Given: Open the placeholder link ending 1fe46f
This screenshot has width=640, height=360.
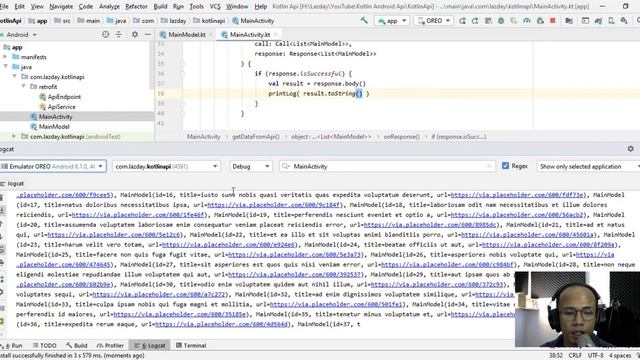Looking at the screenshot, I should [x=138, y=215].
